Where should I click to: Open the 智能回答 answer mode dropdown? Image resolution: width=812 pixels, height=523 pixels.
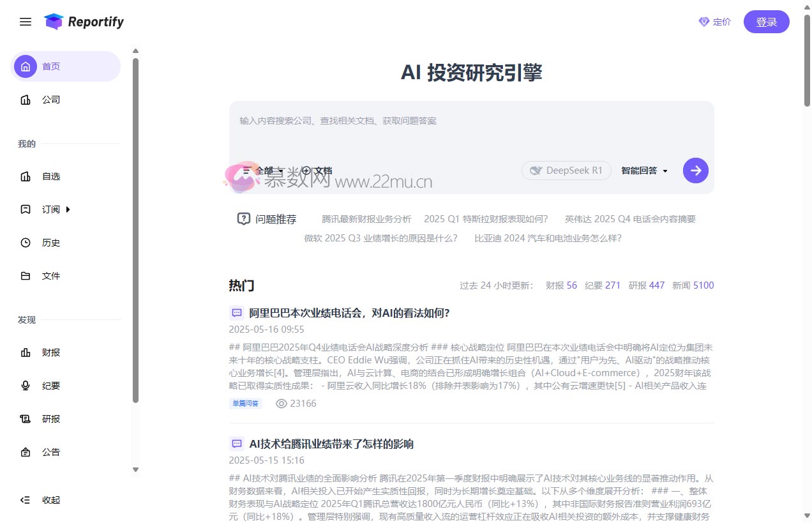click(643, 171)
